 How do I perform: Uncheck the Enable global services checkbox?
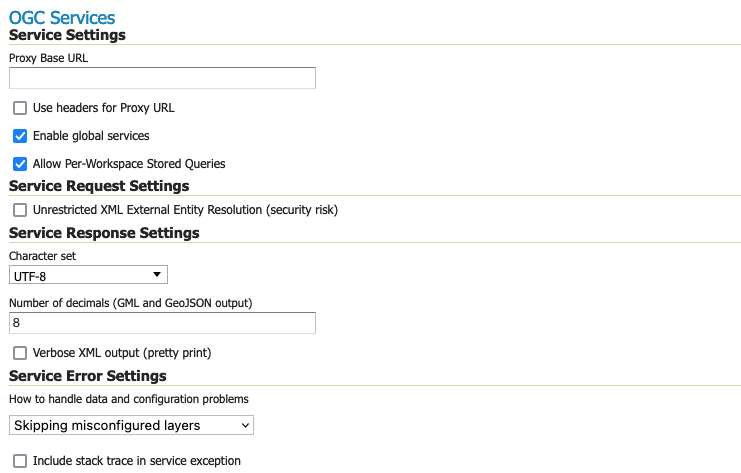tap(20, 136)
